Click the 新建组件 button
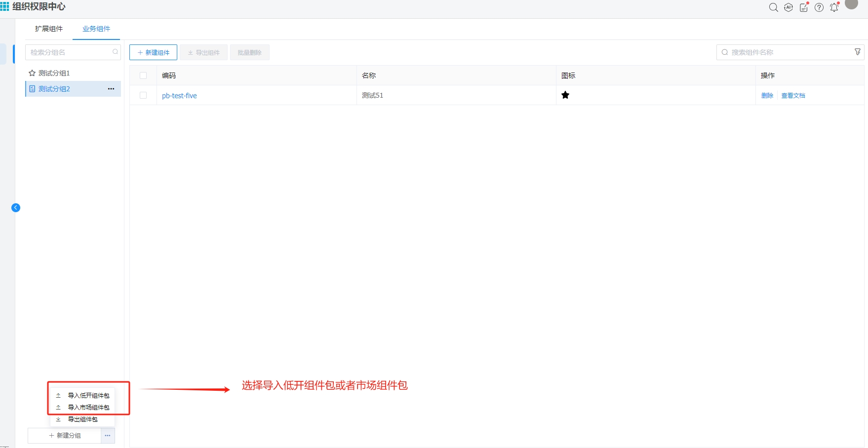The height and width of the screenshot is (448, 868). tap(153, 52)
